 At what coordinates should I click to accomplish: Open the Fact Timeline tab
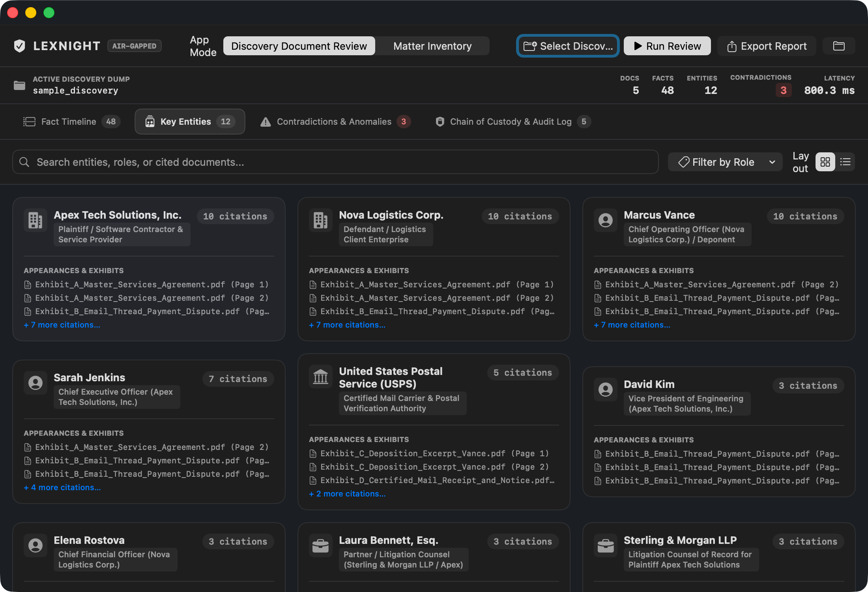pos(71,122)
